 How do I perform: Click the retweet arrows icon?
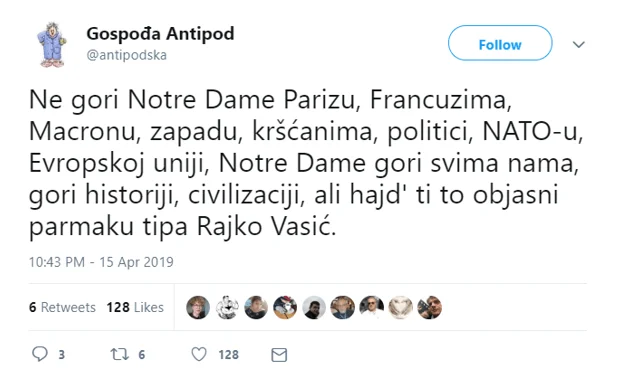point(120,354)
